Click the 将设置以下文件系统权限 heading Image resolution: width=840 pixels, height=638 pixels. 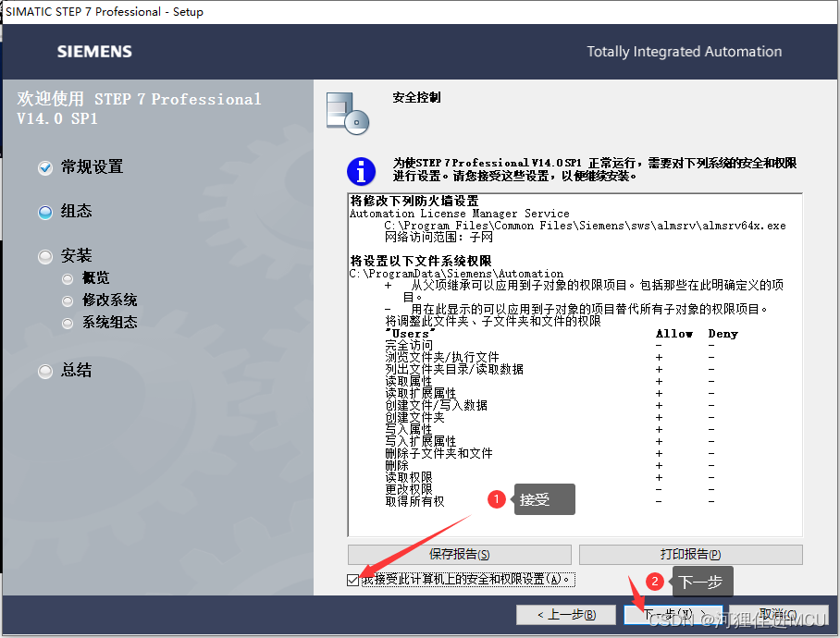[x=421, y=261]
